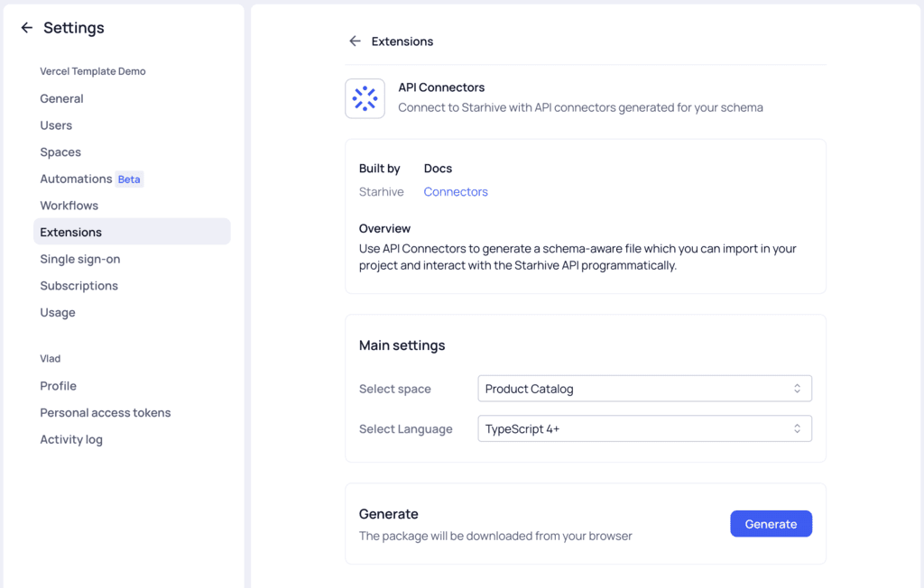Viewport: 924px width, 588px height.
Task: Click the API Connectors title text
Action: pyautogui.click(x=441, y=87)
